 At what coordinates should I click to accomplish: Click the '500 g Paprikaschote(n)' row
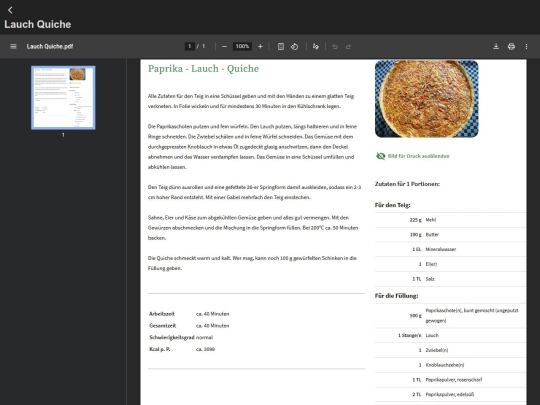tap(450, 315)
